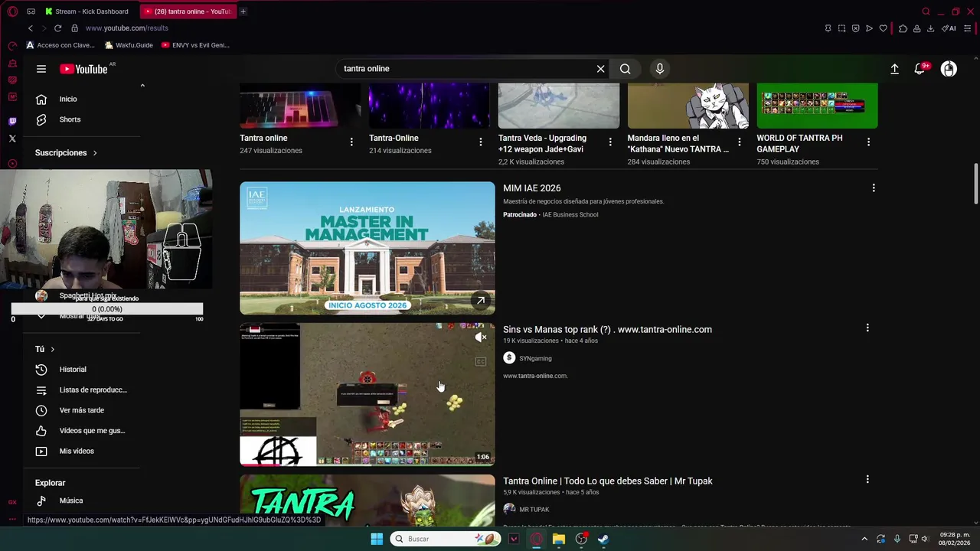This screenshot has width=980, height=551.
Task: Expand Suscripciones section chevron
Action: coord(95,153)
